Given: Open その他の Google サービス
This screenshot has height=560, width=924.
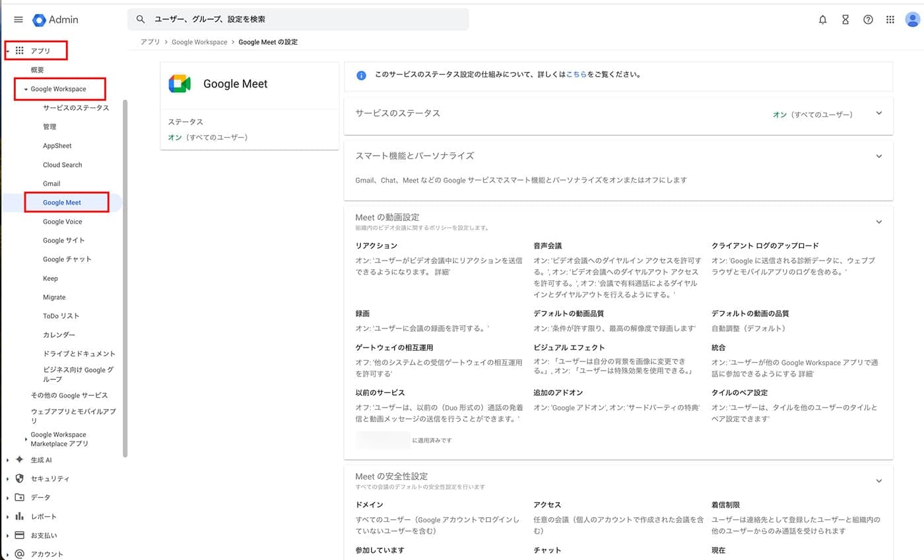Looking at the screenshot, I should [x=69, y=395].
